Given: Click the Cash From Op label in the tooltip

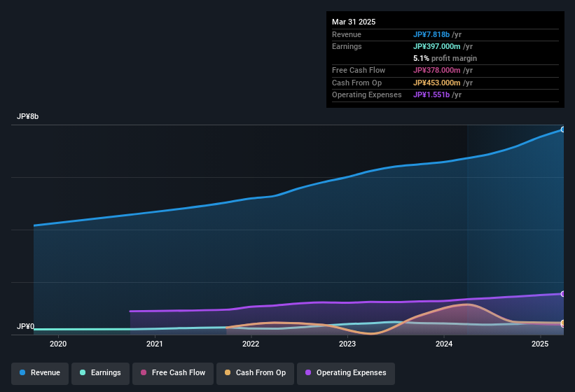Looking at the screenshot, I should click(x=356, y=83).
